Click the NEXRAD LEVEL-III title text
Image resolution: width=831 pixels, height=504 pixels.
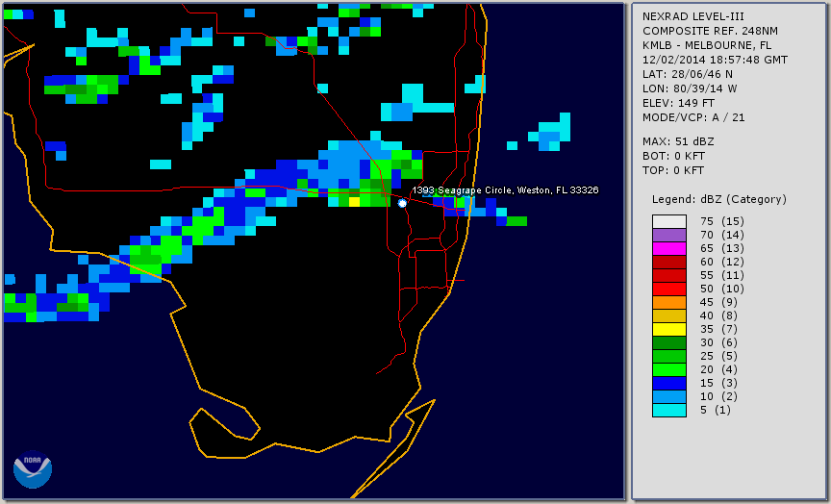coord(693,17)
